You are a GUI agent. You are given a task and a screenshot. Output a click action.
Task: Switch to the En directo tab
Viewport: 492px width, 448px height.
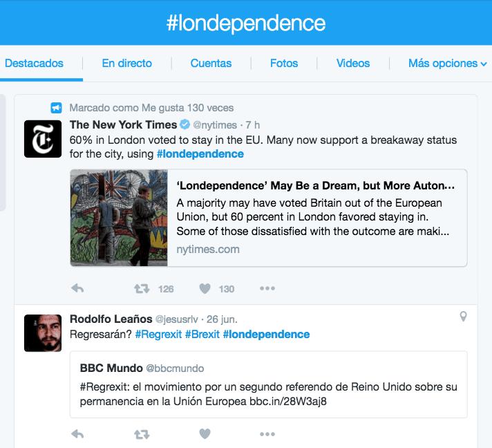[126, 64]
